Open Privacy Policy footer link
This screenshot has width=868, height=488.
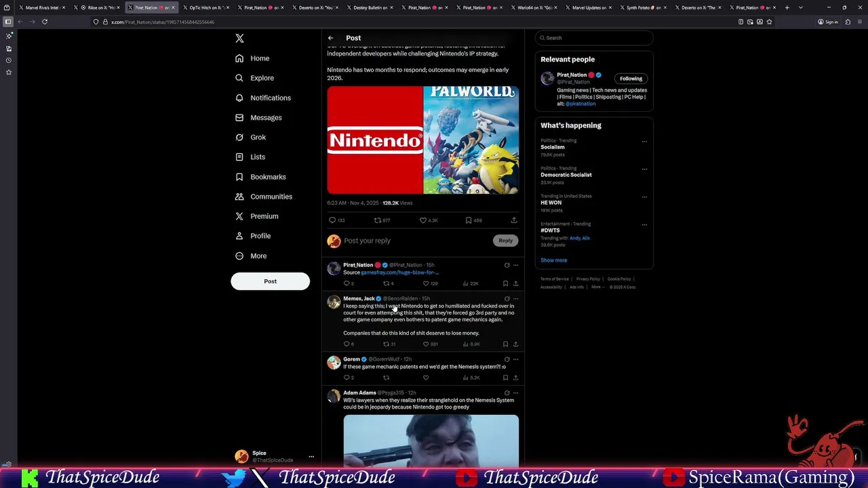588,279
